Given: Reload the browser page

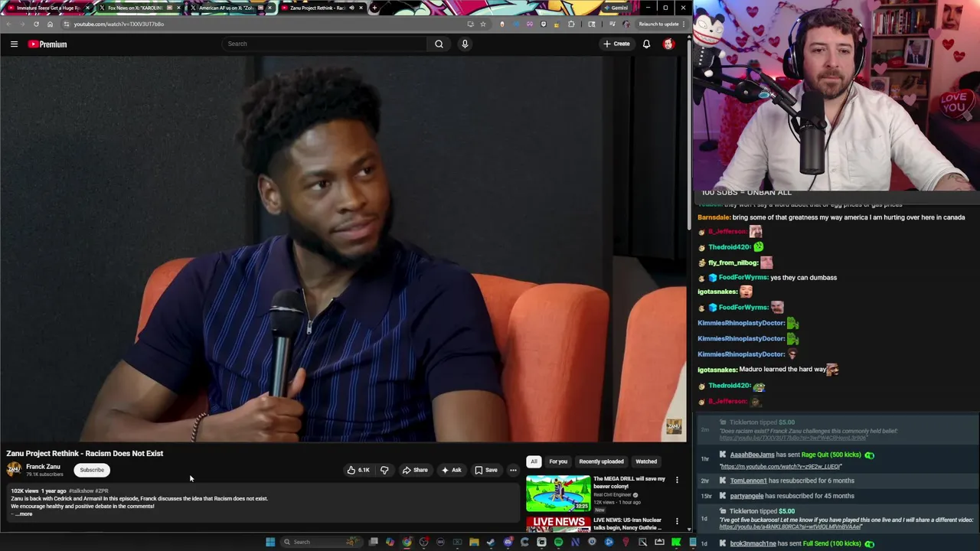Looking at the screenshot, I should pos(36,24).
